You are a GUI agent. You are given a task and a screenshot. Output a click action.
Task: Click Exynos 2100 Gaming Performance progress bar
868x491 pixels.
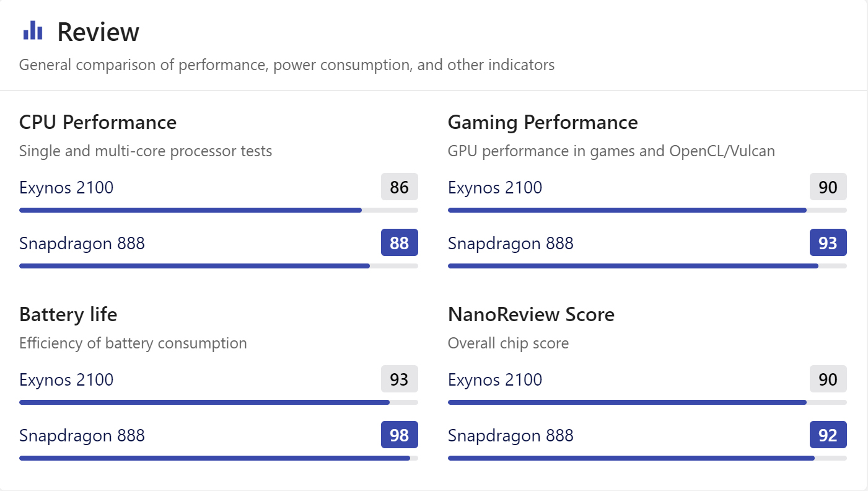[647, 210]
